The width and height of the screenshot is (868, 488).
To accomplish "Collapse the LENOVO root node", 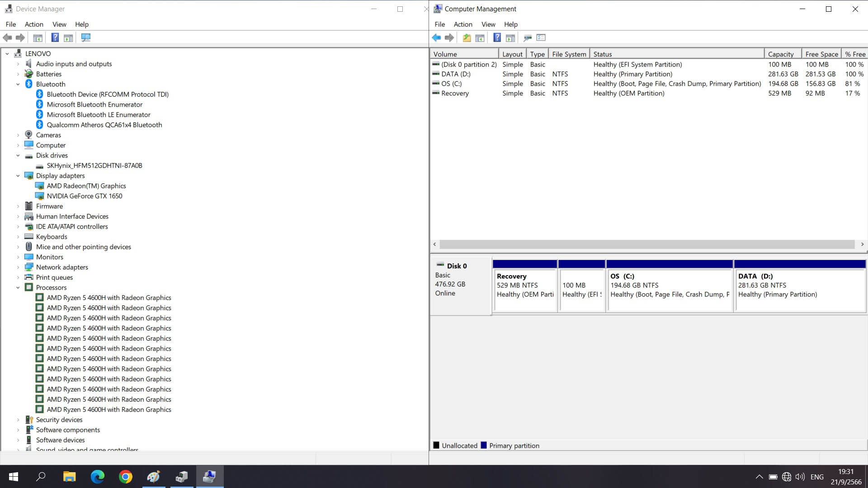I will point(7,53).
